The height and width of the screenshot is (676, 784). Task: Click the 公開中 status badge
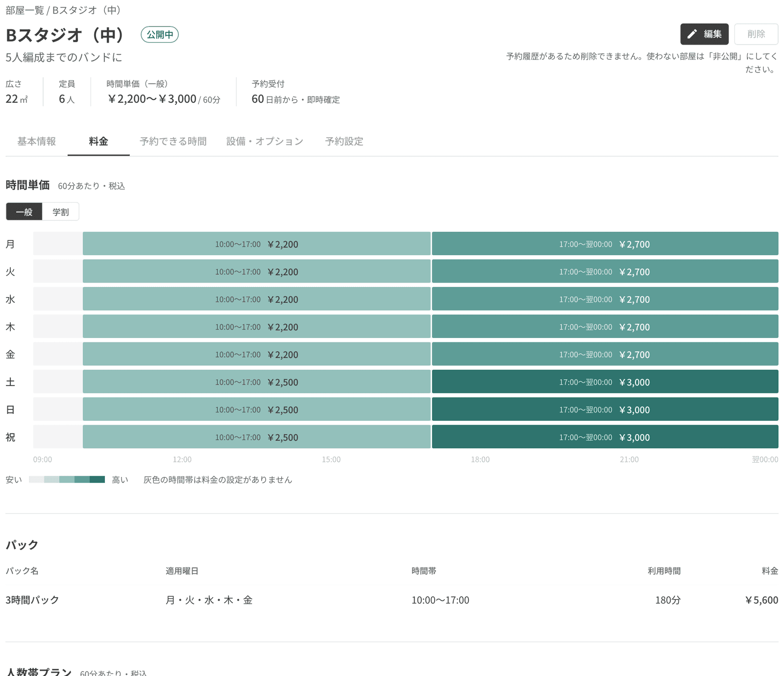coord(160,35)
